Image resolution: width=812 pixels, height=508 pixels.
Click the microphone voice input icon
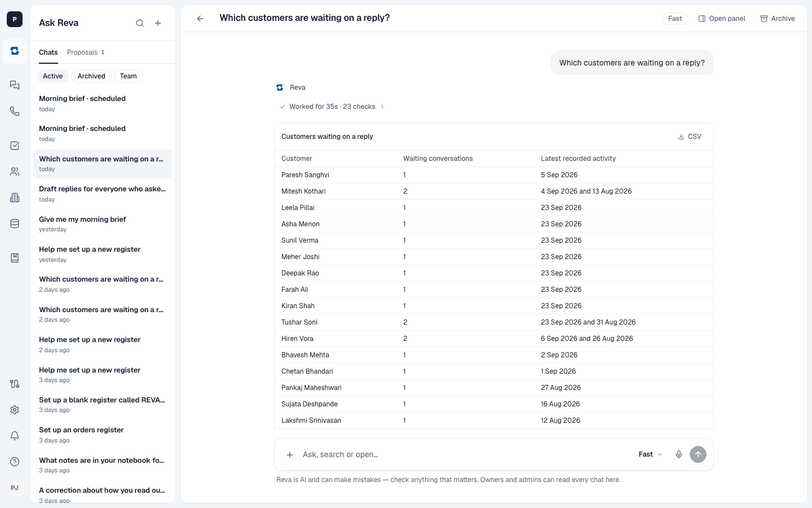(679, 454)
